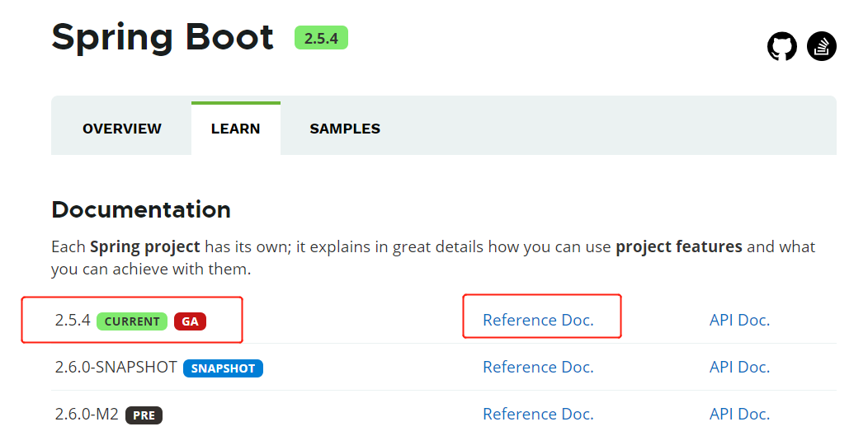Viewport: 868px width, 436px height.
Task: Click the 2.6.0-M2 version label
Action: (x=87, y=415)
